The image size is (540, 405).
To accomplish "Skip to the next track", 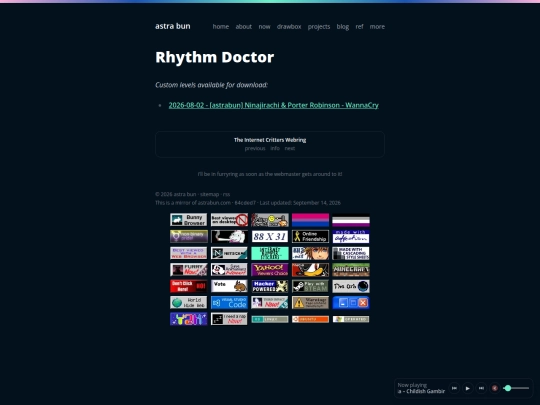I will [x=481, y=388].
